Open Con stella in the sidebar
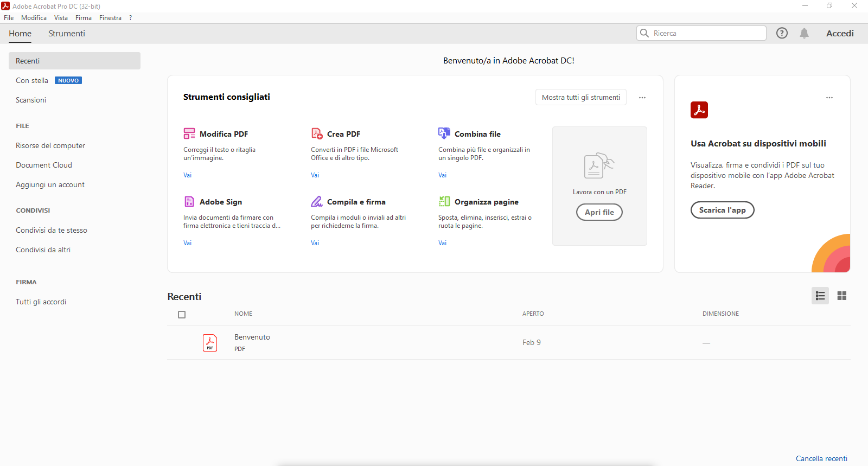Image resolution: width=868 pixels, height=466 pixels. [x=32, y=80]
